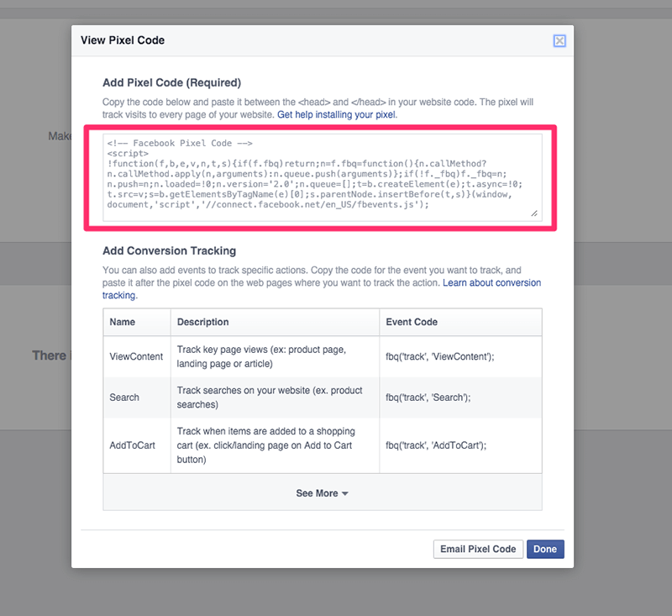Click the textarea resize handle icon
This screenshot has height=616, width=672.
tap(534, 213)
